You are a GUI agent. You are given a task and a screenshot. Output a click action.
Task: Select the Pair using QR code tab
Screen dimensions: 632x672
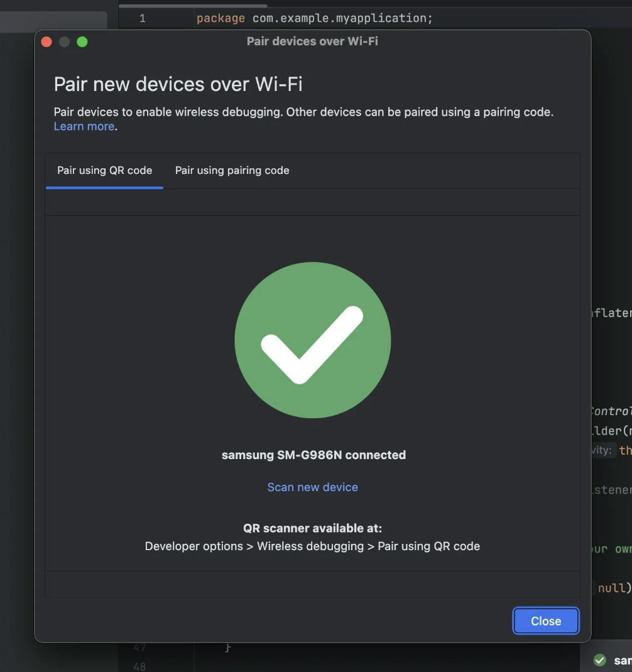tap(105, 171)
